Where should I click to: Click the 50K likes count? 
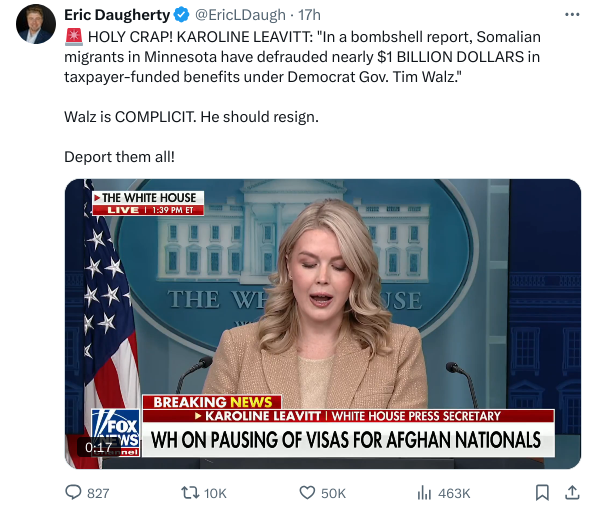point(333,493)
